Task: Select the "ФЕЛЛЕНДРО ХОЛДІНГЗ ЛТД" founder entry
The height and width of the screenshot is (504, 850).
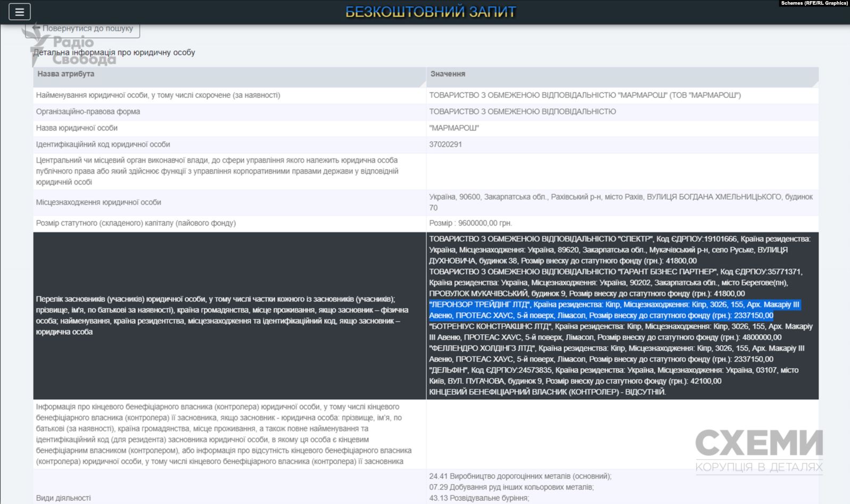Action: pos(617,354)
